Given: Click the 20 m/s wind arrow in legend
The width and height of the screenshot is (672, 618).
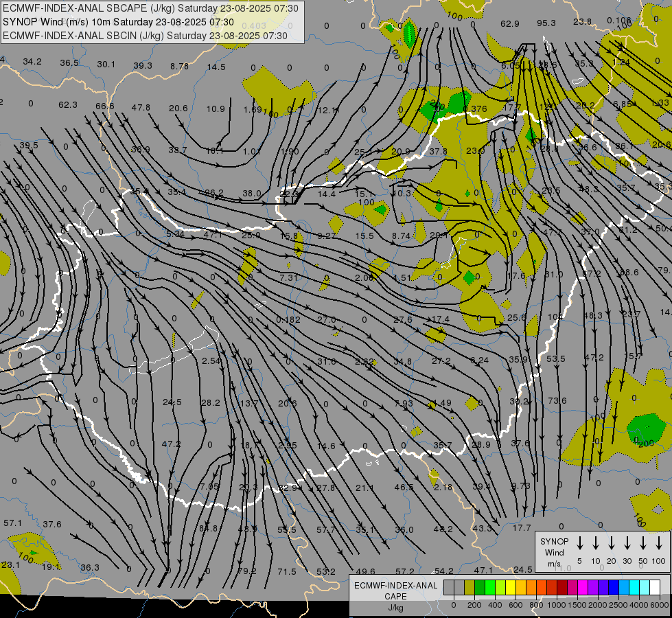Looking at the screenshot, I should (x=612, y=542).
